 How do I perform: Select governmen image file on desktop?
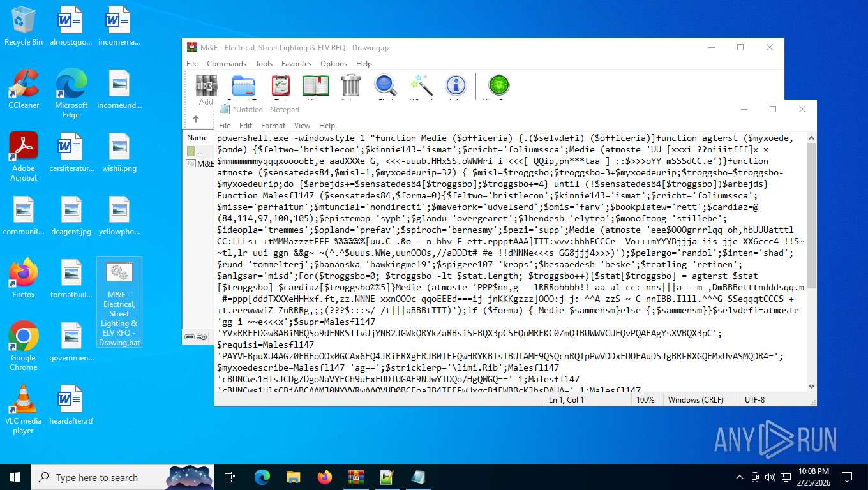click(x=71, y=342)
